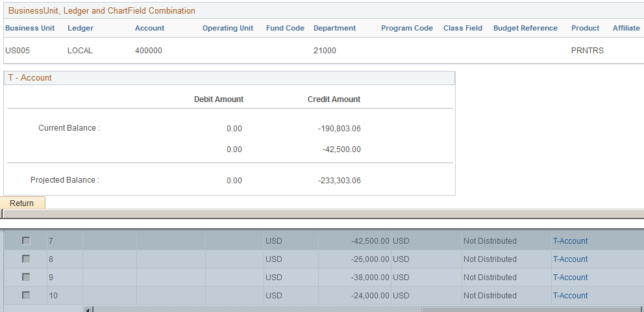644x312 pixels.
Task: Select the US005 business unit value
Action: click(18, 51)
